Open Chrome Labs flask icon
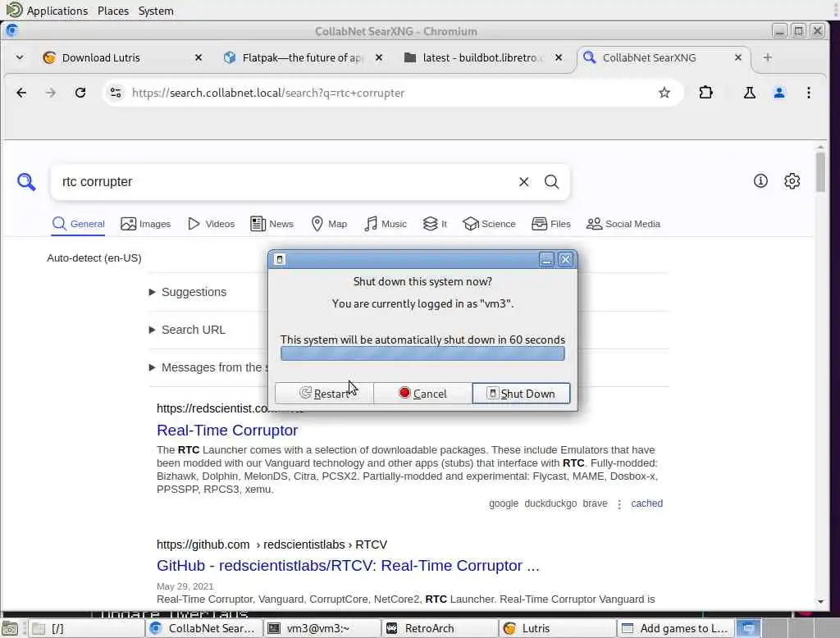Image resolution: width=840 pixels, height=638 pixels. (750, 93)
